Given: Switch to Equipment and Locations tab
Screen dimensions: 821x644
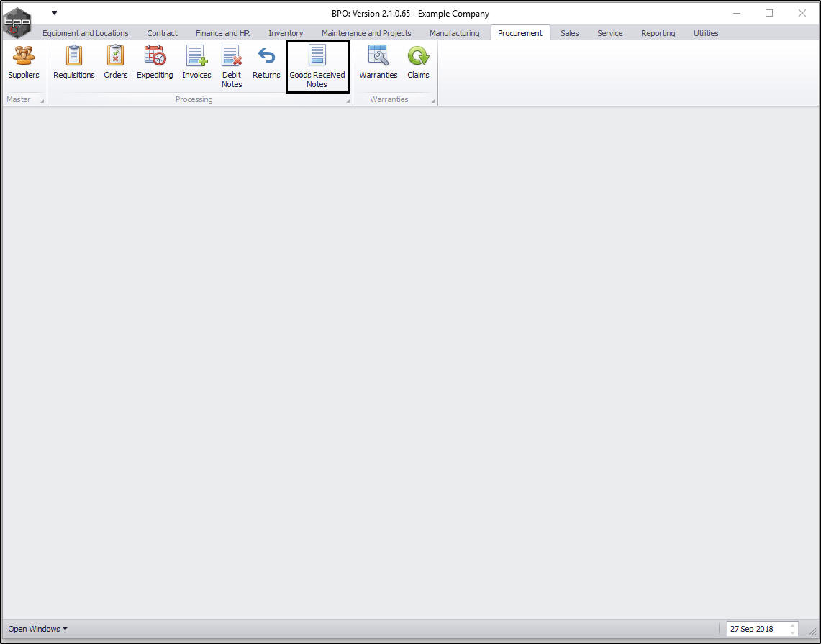Looking at the screenshot, I should [86, 33].
